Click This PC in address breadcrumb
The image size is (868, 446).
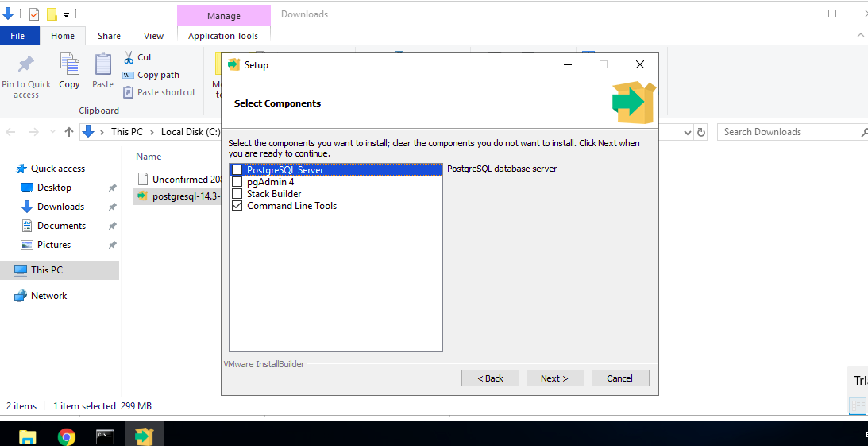(x=127, y=132)
